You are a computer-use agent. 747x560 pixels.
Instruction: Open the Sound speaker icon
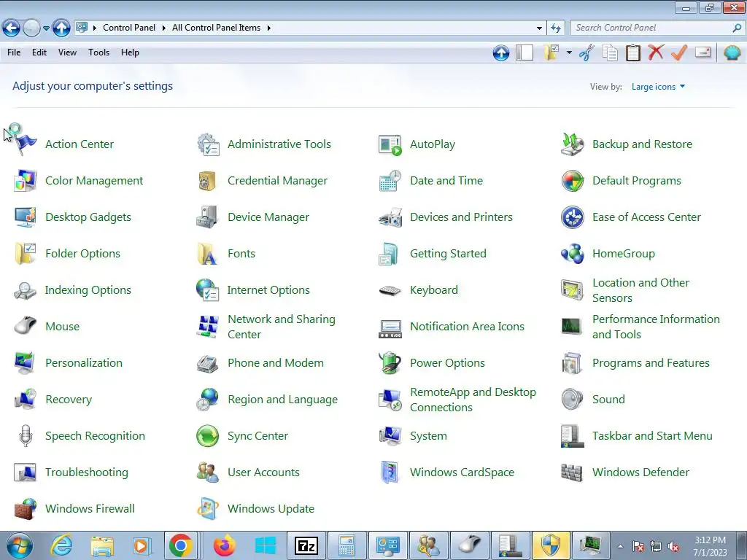(x=572, y=400)
